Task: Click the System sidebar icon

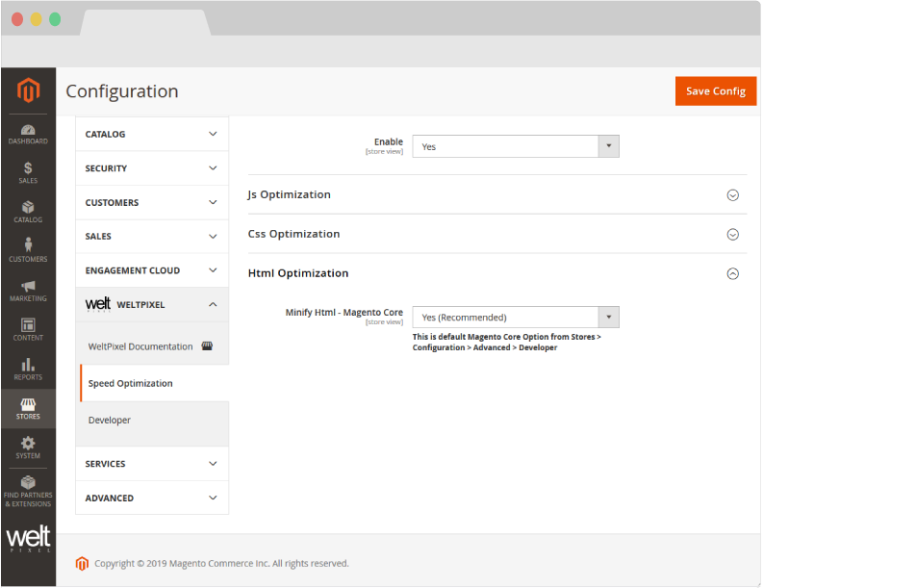Action: 28,443
